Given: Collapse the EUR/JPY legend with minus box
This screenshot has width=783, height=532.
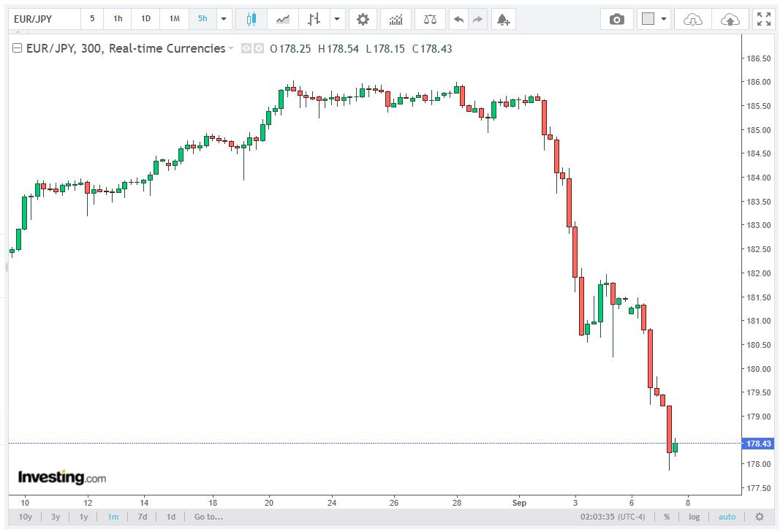Looking at the screenshot, I should coord(17,48).
